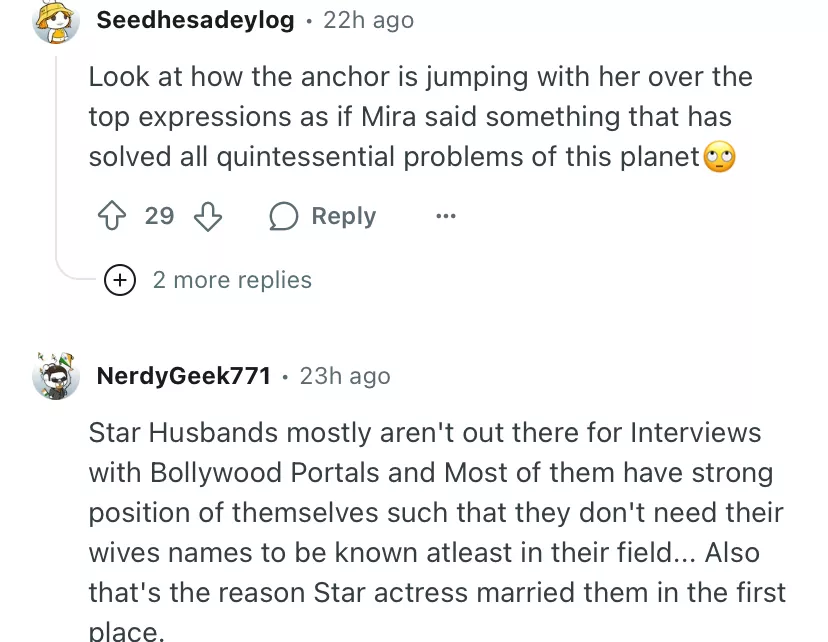Viewport: 828px width, 642px height.
Task: Open the "22h ago" timestamp permalink
Action: [368, 20]
